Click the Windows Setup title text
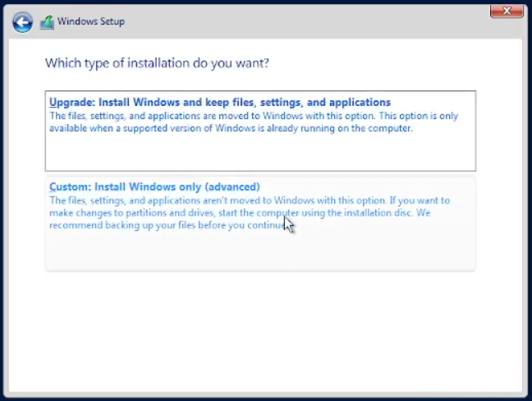This screenshot has height=401, width=532. coord(91,21)
